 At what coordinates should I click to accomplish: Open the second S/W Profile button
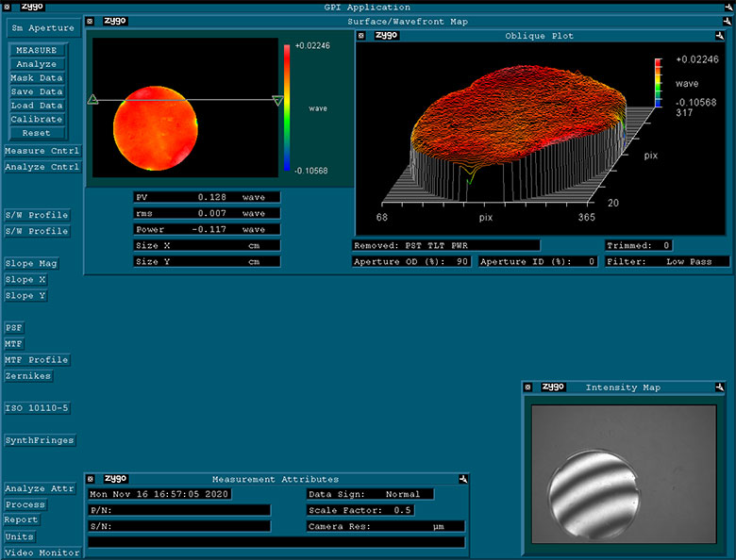pos(37,231)
